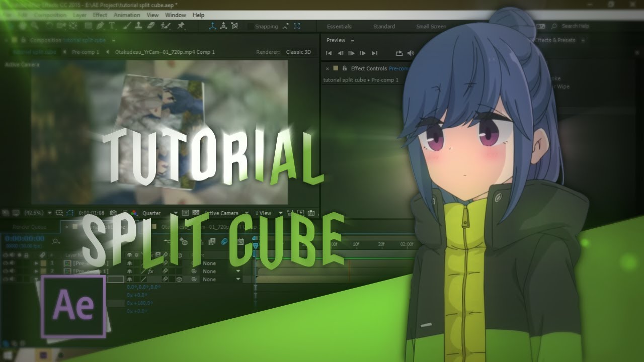The image size is (644, 362).
Task: Toggle the Transparency Grid button
Action: click(196, 213)
